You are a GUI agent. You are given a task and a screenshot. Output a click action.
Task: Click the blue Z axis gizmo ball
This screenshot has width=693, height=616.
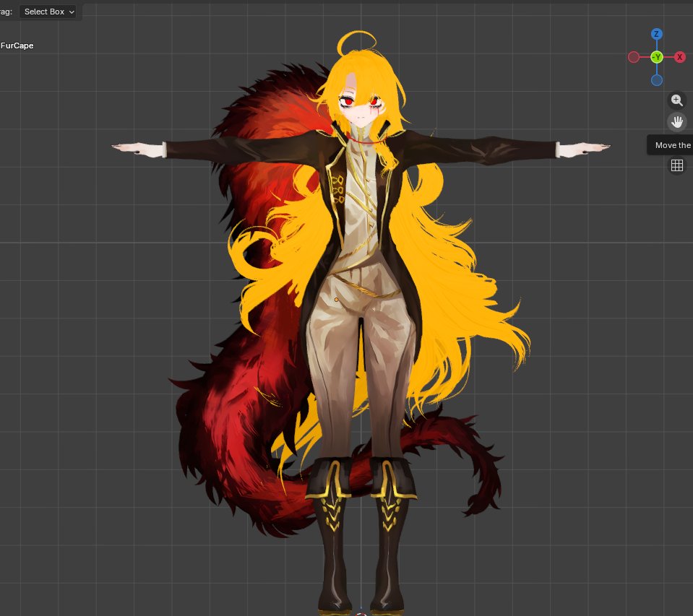pos(656,34)
